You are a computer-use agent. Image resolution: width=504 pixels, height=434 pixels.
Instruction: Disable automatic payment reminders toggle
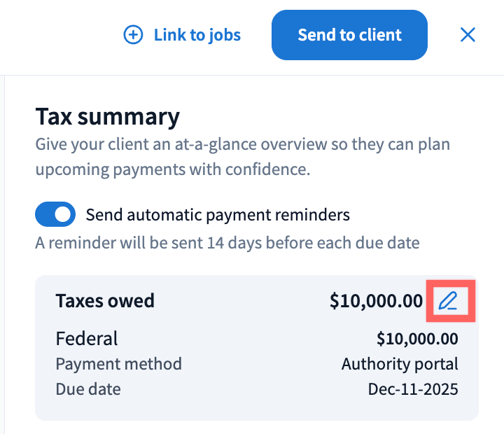pyautogui.click(x=55, y=215)
